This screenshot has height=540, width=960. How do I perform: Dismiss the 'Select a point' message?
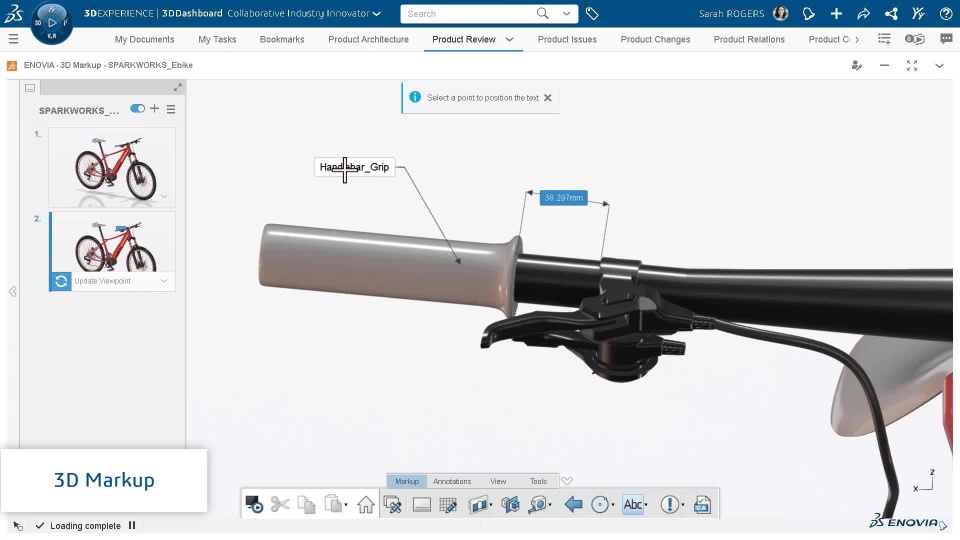click(x=548, y=98)
